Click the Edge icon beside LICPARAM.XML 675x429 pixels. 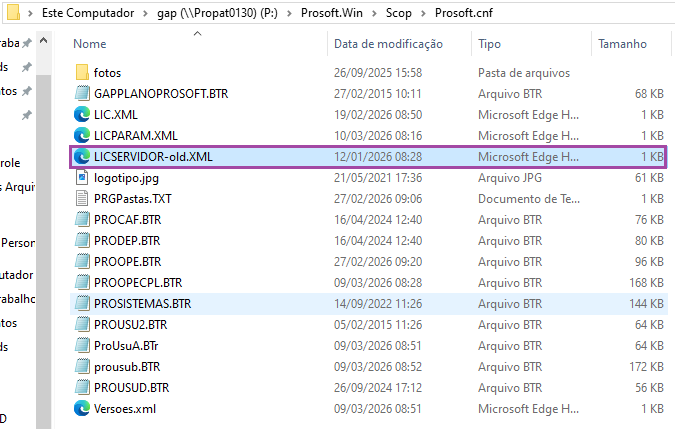(x=82, y=136)
